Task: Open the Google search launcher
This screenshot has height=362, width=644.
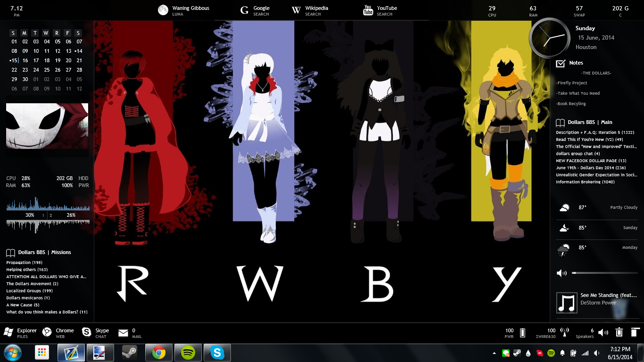Action: (244, 10)
